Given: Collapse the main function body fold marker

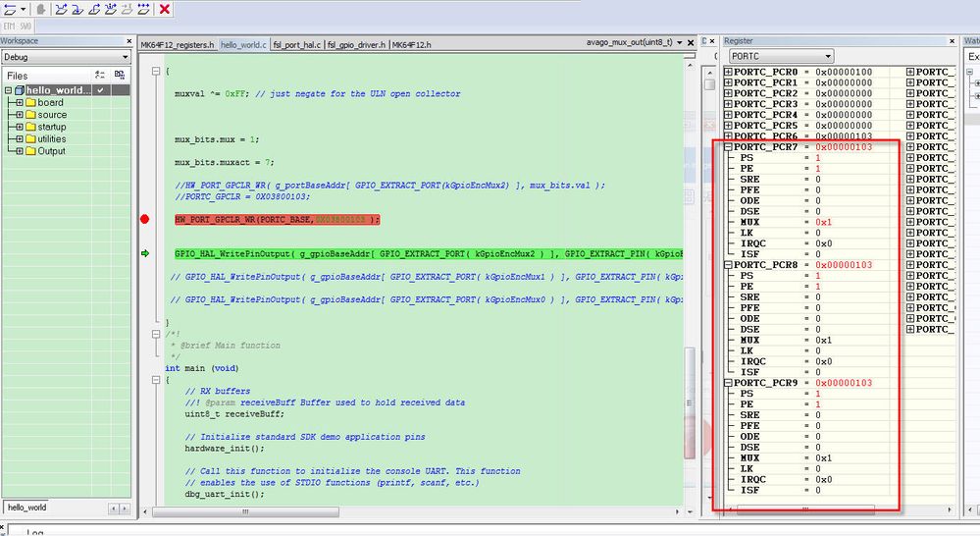Looking at the screenshot, I should [156, 380].
